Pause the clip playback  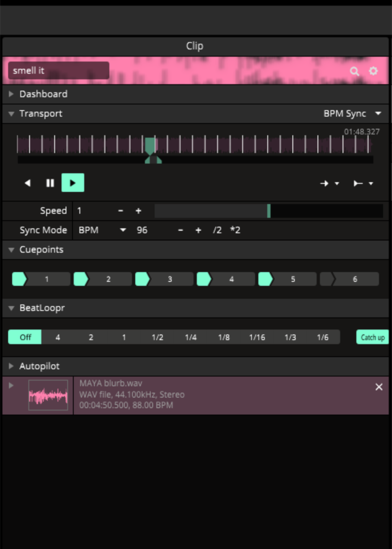pos(50,183)
